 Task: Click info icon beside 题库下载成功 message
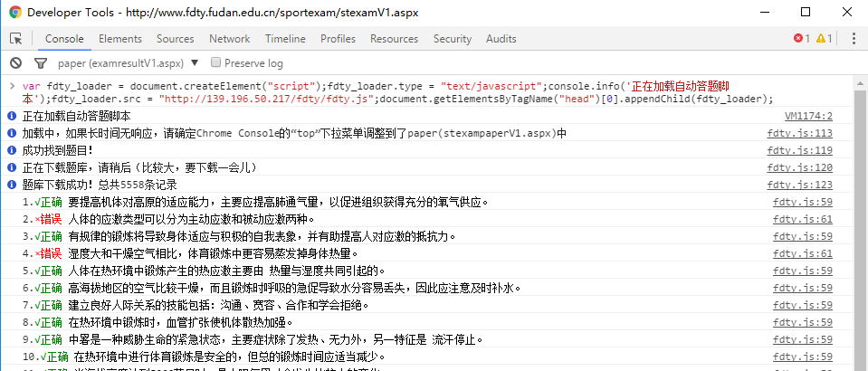[12, 185]
